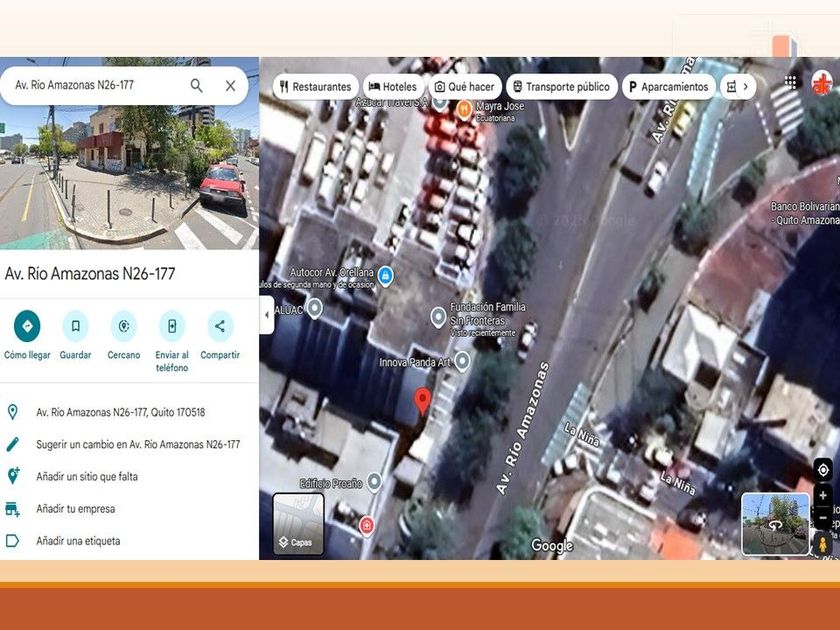The height and width of the screenshot is (630, 840).
Task: Select the Restaurantes filter chip
Action: click(316, 87)
